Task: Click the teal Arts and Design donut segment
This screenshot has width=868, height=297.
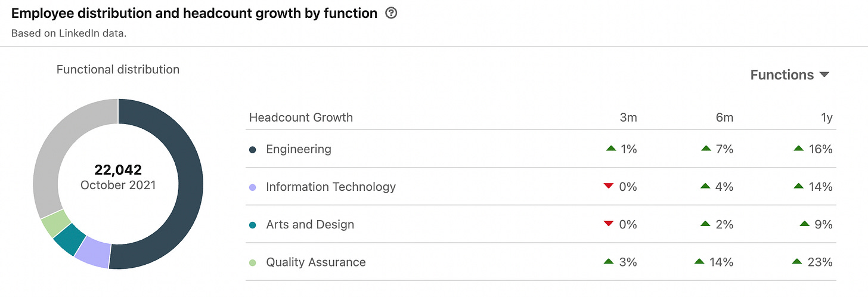Action: pyautogui.click(x=70, y=237)
